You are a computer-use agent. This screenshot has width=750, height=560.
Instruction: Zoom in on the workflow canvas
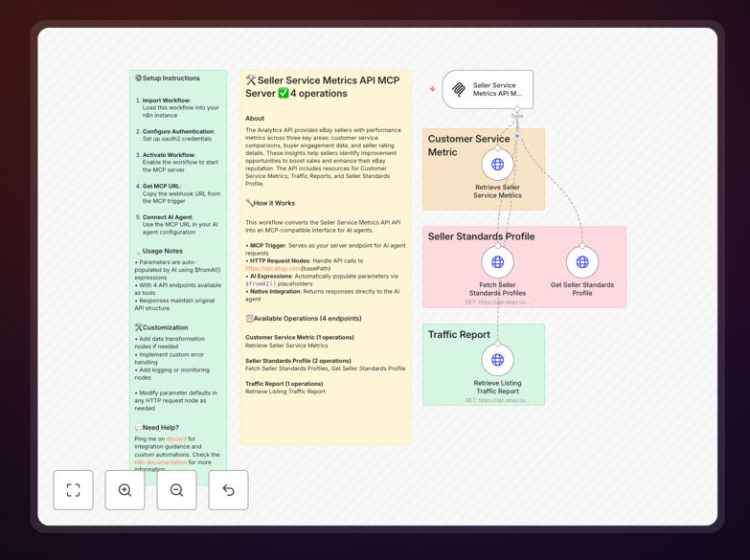tap(125, 490)
